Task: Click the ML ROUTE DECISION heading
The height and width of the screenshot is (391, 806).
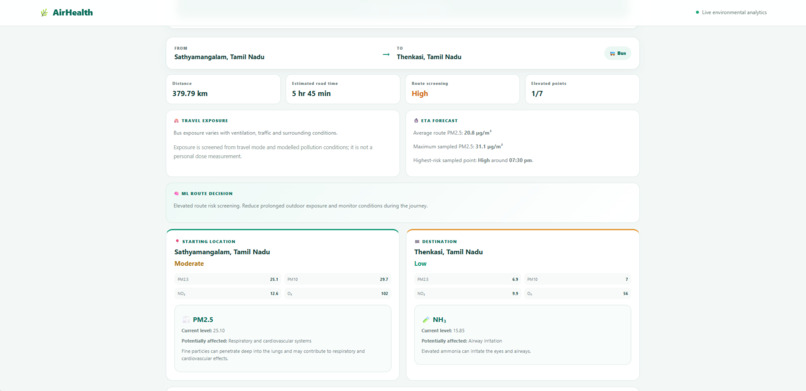Action: [207, 194]
